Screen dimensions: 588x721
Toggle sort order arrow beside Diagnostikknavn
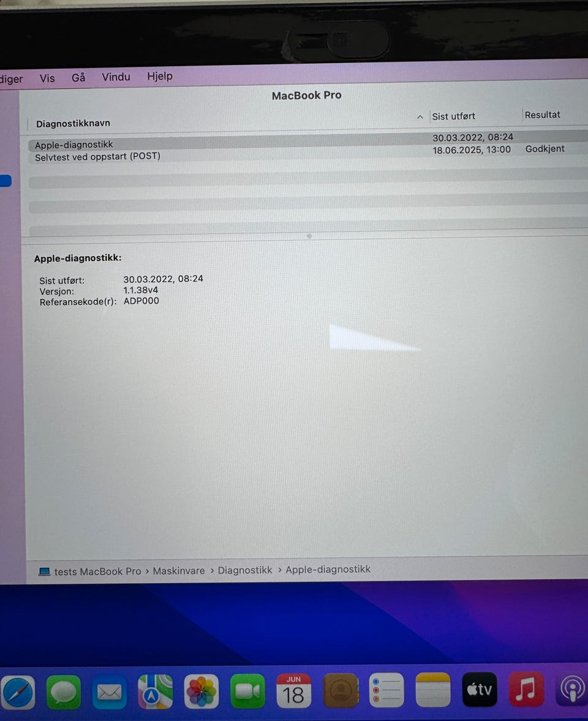[x=420, y=117]
